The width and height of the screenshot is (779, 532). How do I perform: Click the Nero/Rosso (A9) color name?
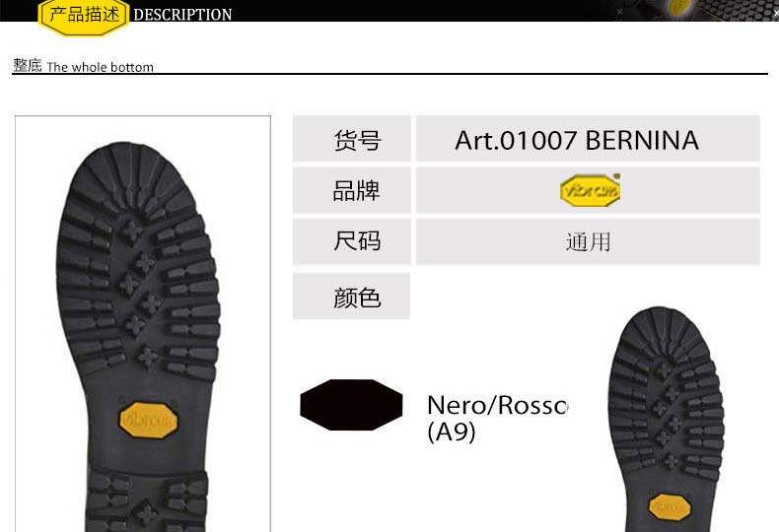[497, 418]
